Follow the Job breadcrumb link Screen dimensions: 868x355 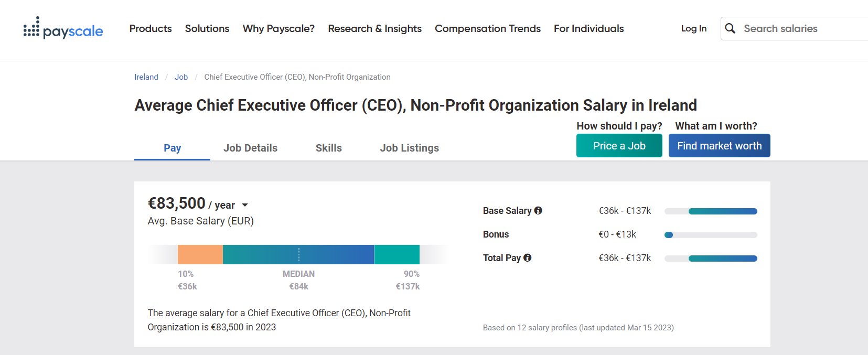[x=181, y=77]
